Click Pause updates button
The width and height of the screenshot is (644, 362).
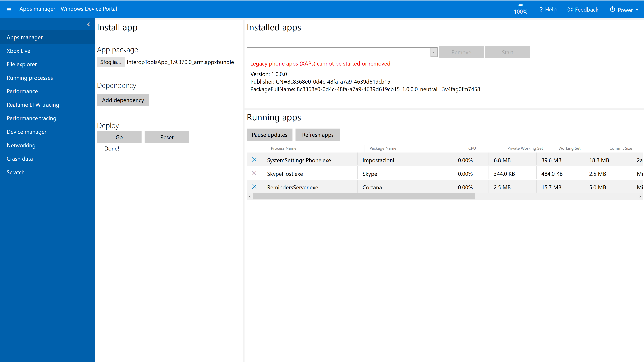(270, 135)
